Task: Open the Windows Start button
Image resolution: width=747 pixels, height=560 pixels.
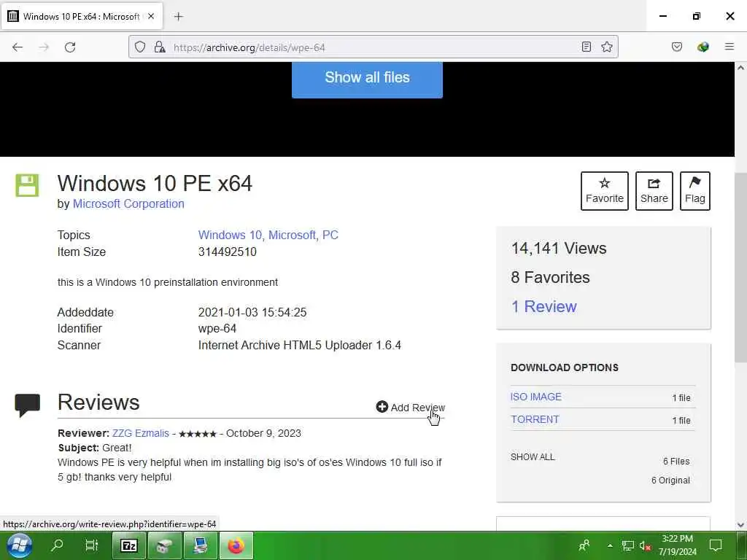Action: [x=20, y=545]
